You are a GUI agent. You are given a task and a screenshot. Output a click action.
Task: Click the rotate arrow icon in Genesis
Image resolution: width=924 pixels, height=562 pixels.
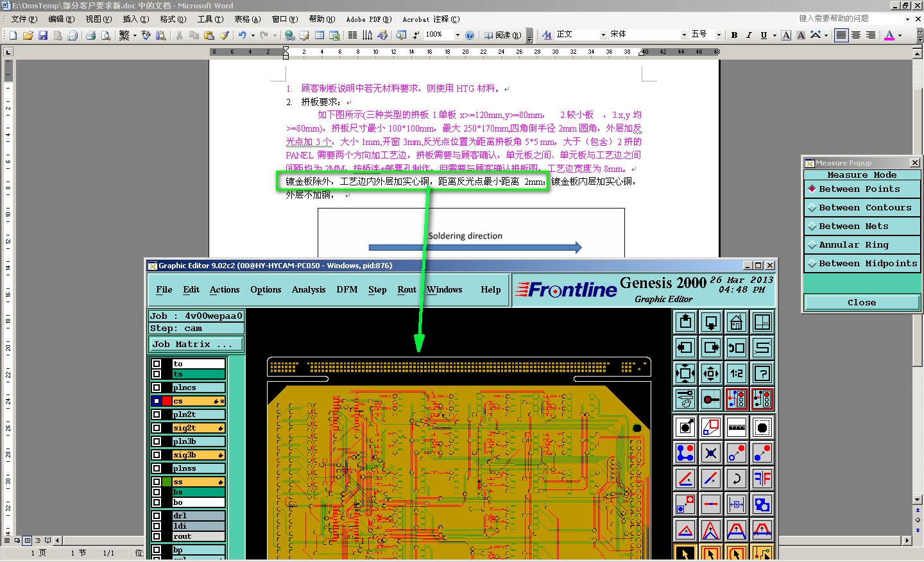pos(737,479)
